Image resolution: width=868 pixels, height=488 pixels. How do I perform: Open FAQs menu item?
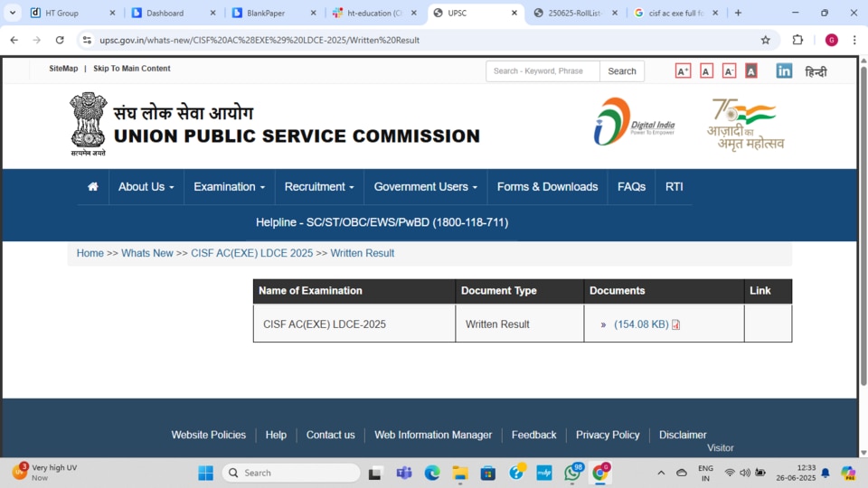(631, 187)
